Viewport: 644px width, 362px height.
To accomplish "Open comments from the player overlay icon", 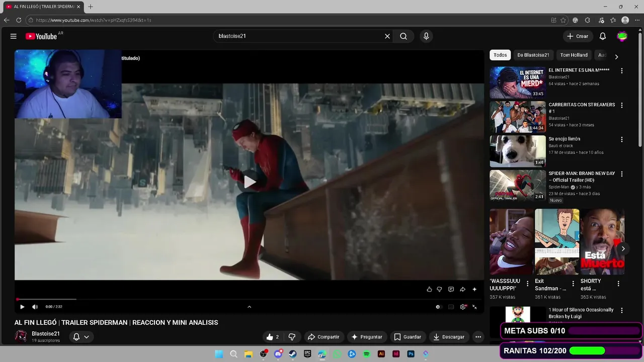I will tap(451, 289).
